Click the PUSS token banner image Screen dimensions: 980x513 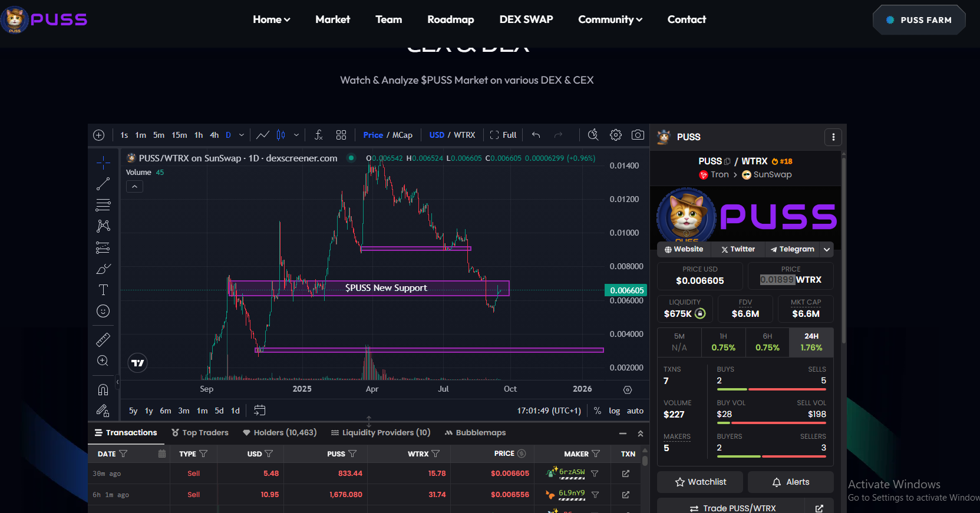tap(745, 216)
